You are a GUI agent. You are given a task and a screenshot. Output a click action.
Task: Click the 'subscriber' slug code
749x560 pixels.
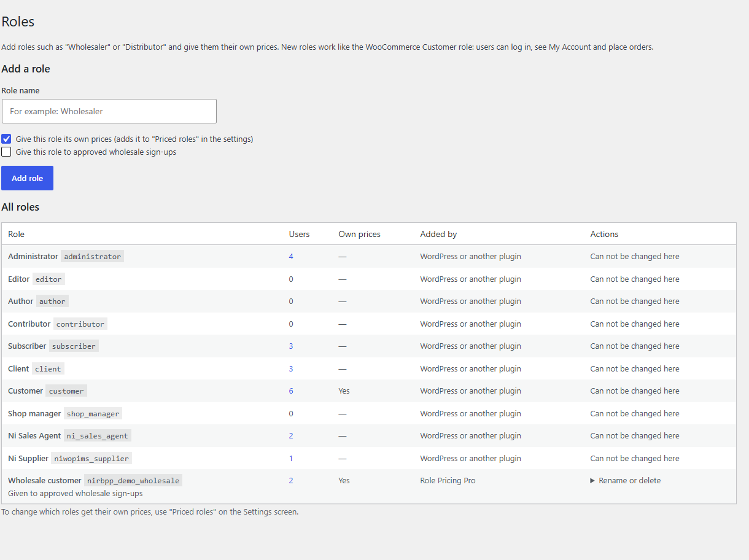click(x=74, y=346)
